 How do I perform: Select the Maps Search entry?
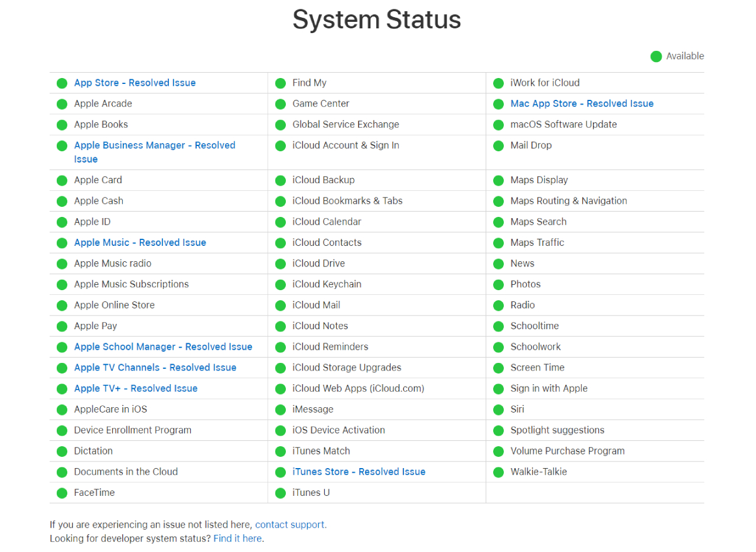click(x=538, y=222)
